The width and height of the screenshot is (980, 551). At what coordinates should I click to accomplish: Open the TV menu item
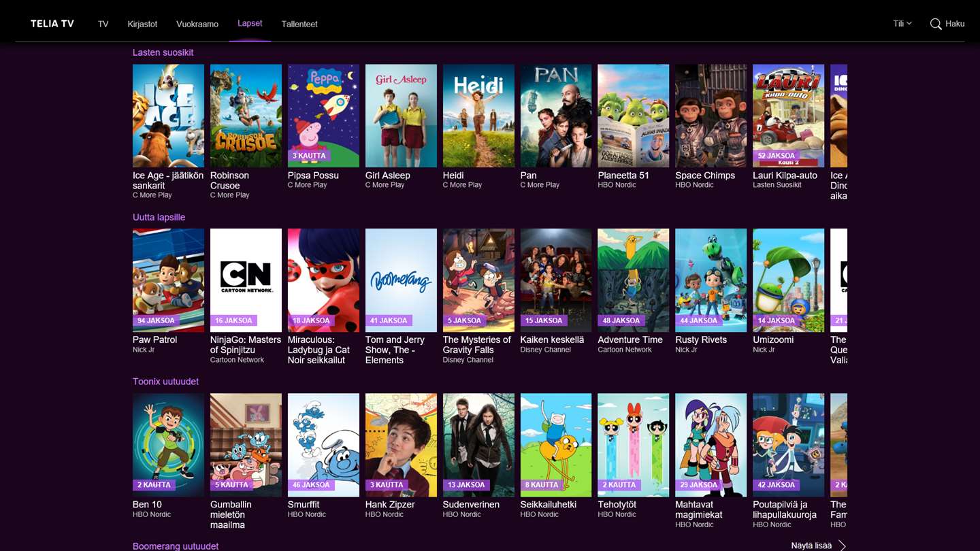click(103, 24)
